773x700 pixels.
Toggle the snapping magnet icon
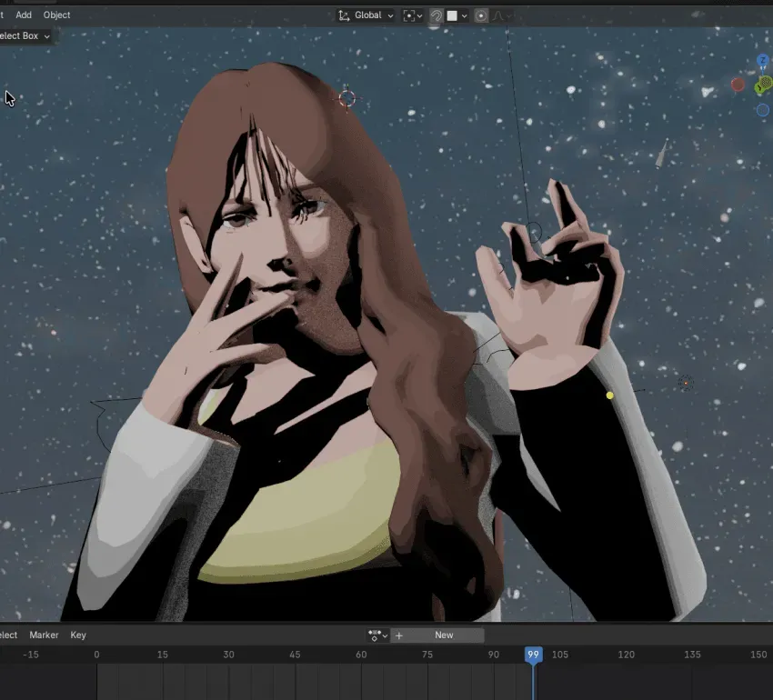pos(436,15)
